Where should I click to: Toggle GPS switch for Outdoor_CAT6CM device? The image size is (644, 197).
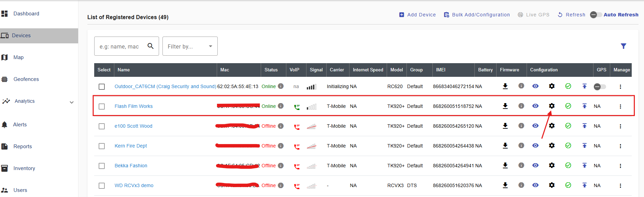pyautogui.click(x=600, y=87)
